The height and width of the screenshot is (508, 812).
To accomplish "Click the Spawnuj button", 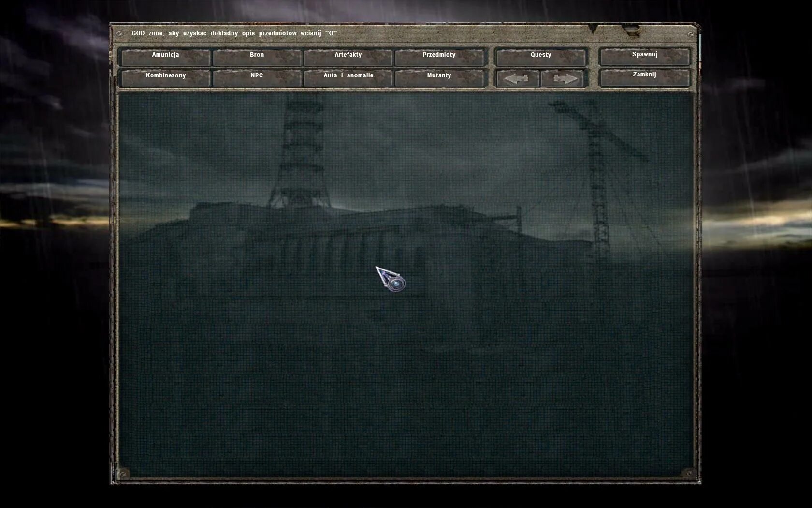I will pyautogui.click(x=645, y=57).
